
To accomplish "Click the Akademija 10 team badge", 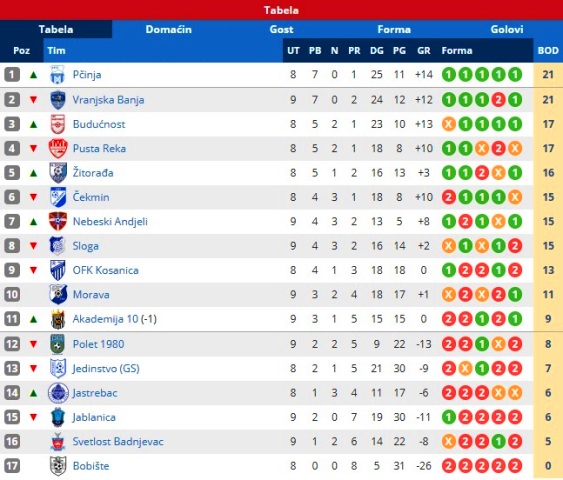I will [58, 319].
